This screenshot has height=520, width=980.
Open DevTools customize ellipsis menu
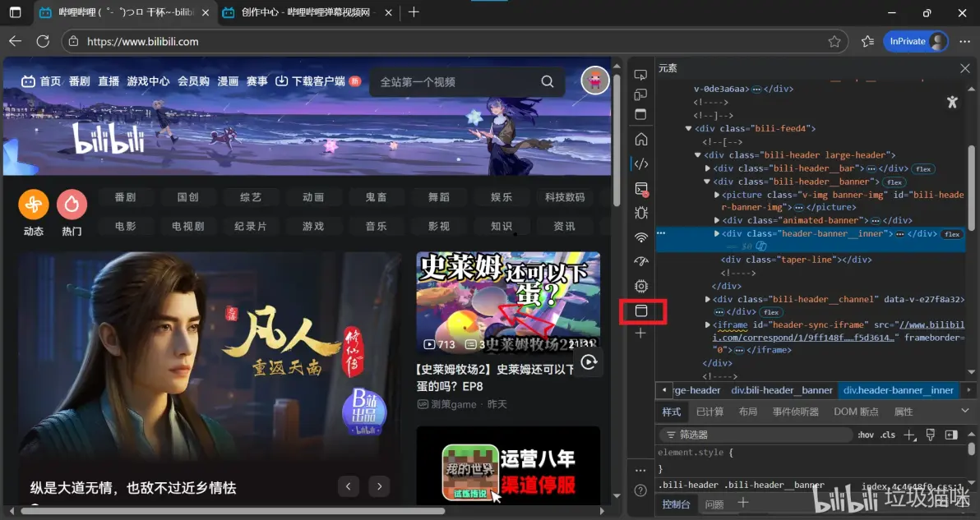click(x=640, y=470)
